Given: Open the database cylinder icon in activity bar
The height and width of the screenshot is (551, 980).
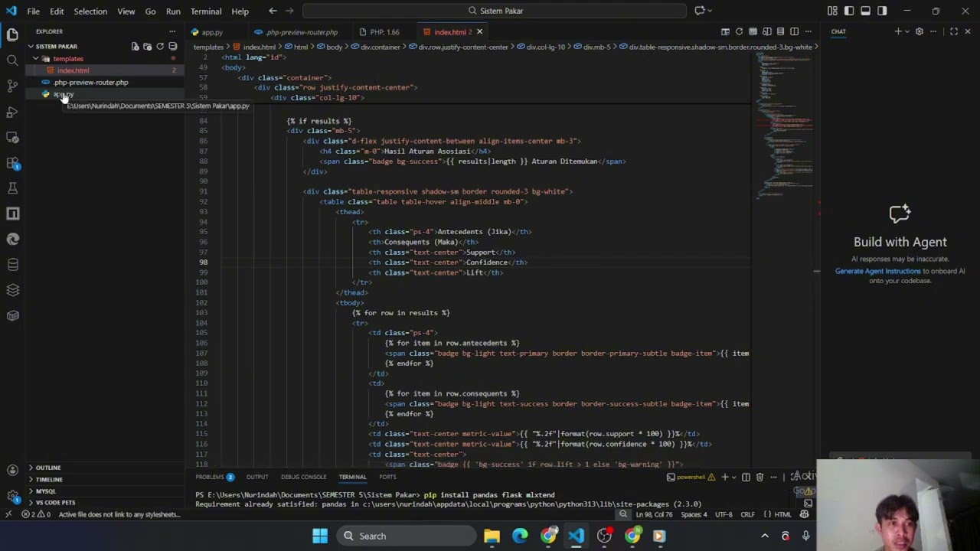Looking at the screenshot, I should 12,265.
